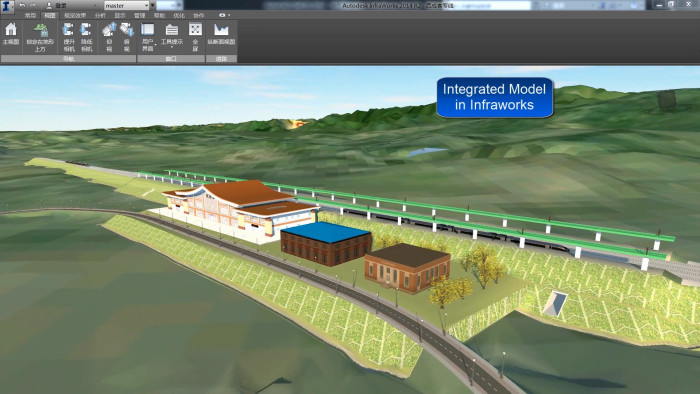Select the 视图 (View) ribbon tab

50,15
